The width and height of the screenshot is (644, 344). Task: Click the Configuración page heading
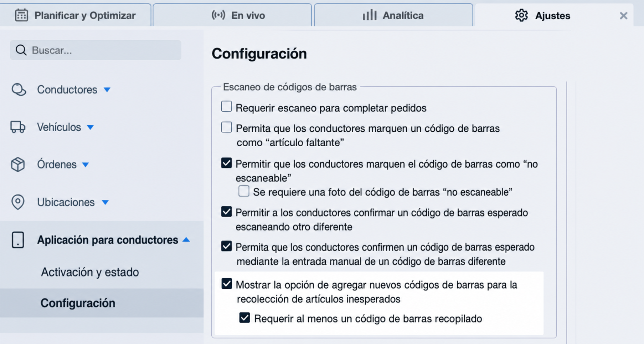tap(259, 54)
